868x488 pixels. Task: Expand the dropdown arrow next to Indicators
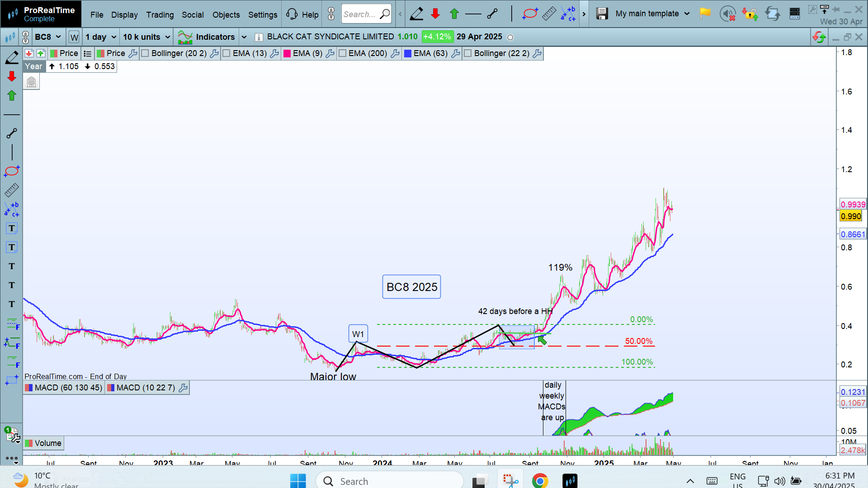[x=244, y=37]
